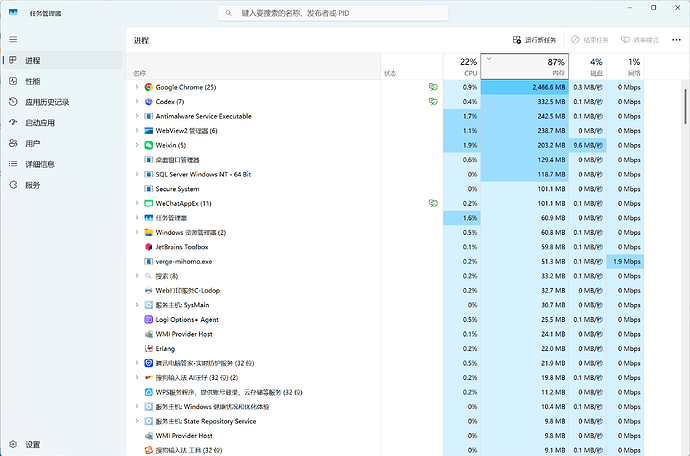
Task: Click efficiency leaf icon on Codex row
Action: (433, 102)
